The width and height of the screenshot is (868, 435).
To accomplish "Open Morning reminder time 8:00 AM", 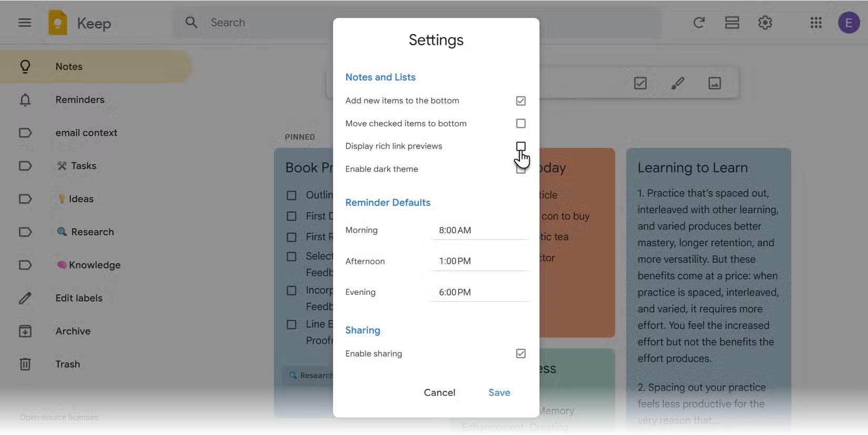I will pyautogui.click(x=480, y=230).
